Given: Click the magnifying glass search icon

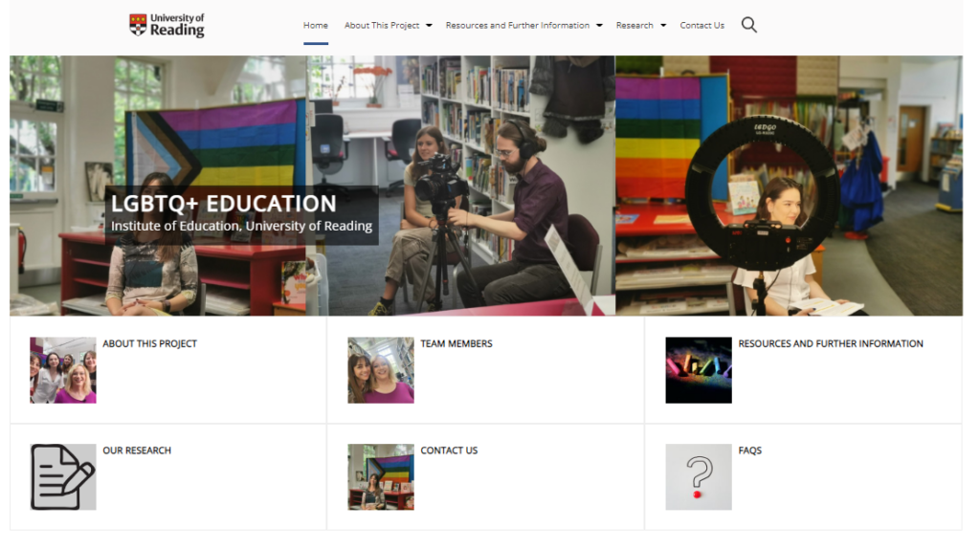Looking at the screenshot, I should point(748,26).
